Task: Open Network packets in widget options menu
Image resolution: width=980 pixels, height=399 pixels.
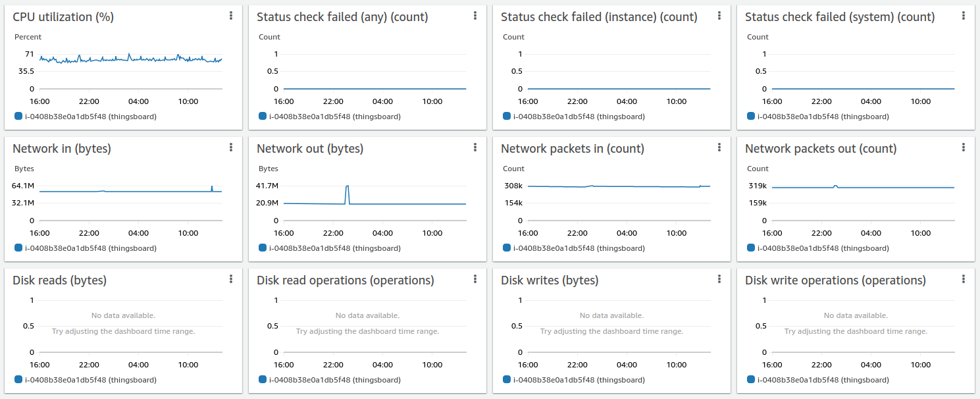Action: click(x=719, y=147)
